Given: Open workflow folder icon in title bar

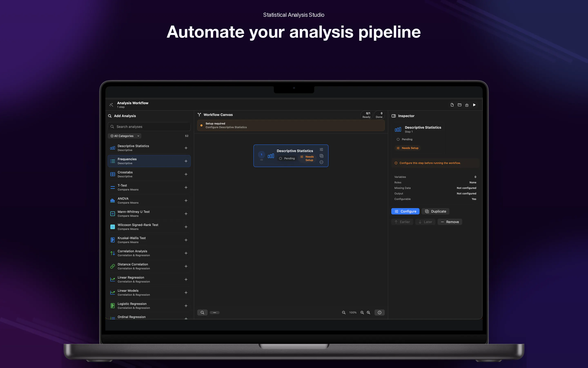Looking at the screenshot, I should [459, 105].
